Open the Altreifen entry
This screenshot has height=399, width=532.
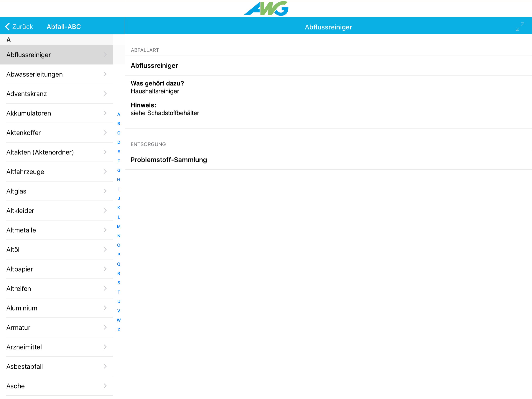56,289
